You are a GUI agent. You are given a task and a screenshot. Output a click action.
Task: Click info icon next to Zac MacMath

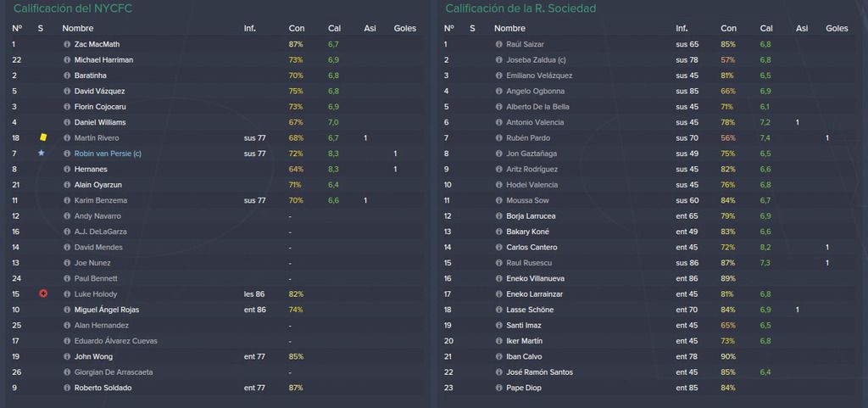click(67, 44)
